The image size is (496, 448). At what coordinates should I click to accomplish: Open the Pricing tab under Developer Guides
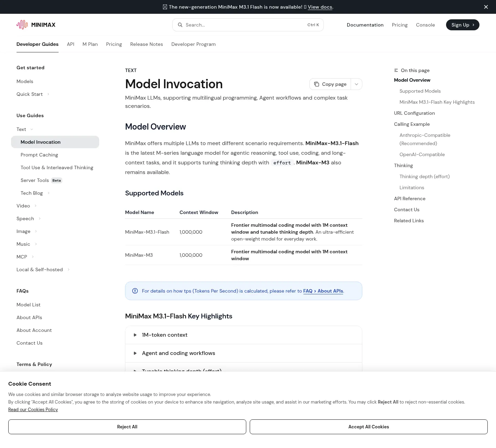click(x=114, y=44)
